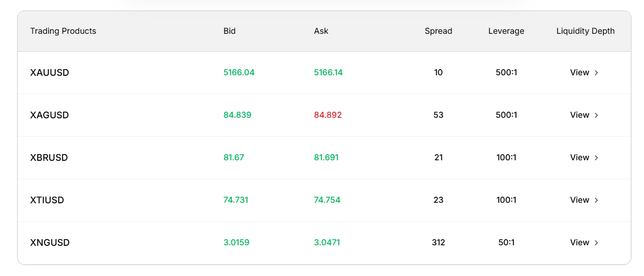Click the chevron arrow in the XAUUSD row
The image size is (644, 276).
596,73
